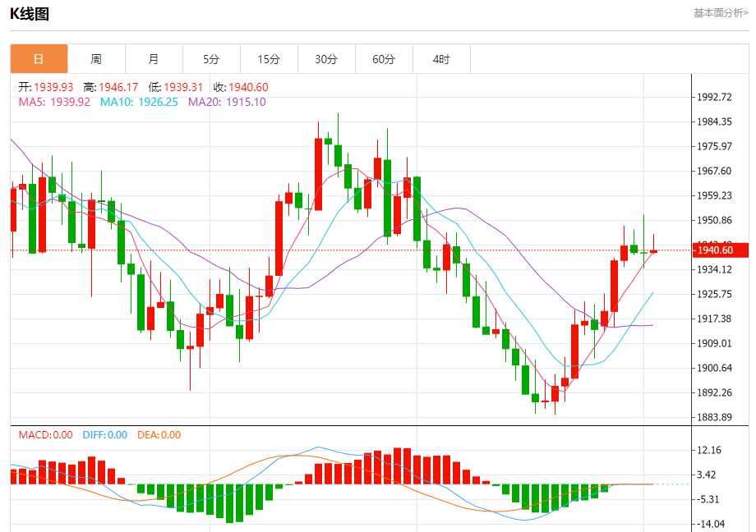Viewport: 756px width, 532px height.
Task: Click the 开: 1939.93 open value
Action: (46, 87)
